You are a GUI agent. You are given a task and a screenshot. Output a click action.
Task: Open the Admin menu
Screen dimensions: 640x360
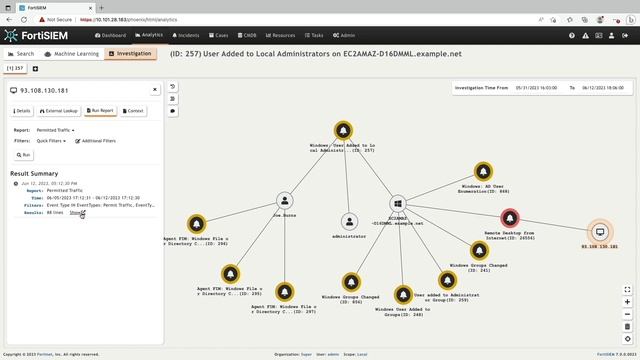tap(344, 36)
